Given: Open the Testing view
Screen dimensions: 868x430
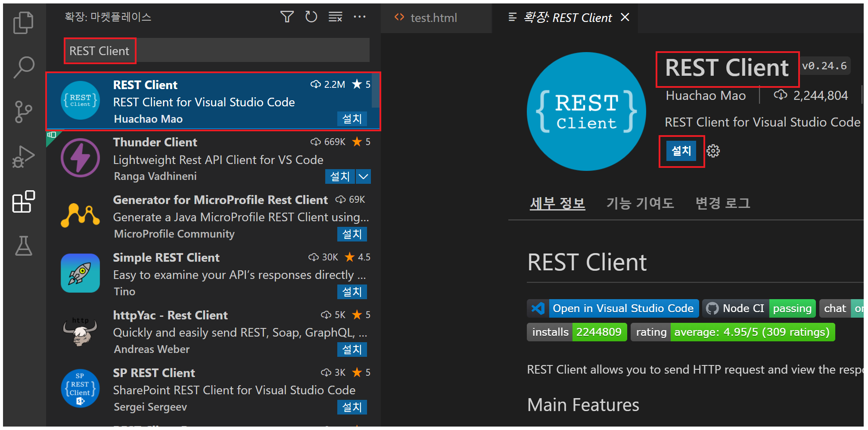Looking at the screenshot, I should click(x=24, y=246).
